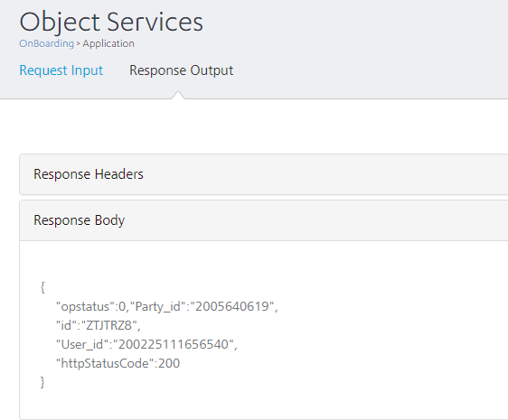Collapse the Response Body panel header
Image resolution: width=508 pixels, height=420 pixels.
tap(263, 220)
